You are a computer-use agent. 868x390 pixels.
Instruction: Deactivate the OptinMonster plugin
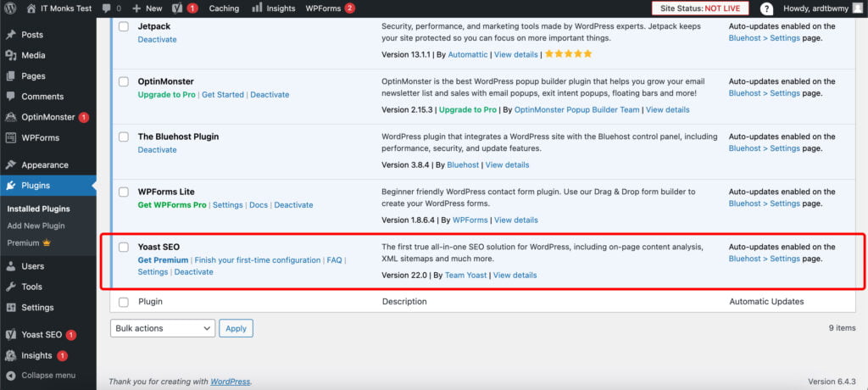pyautogui.click(x=270, y=95)
